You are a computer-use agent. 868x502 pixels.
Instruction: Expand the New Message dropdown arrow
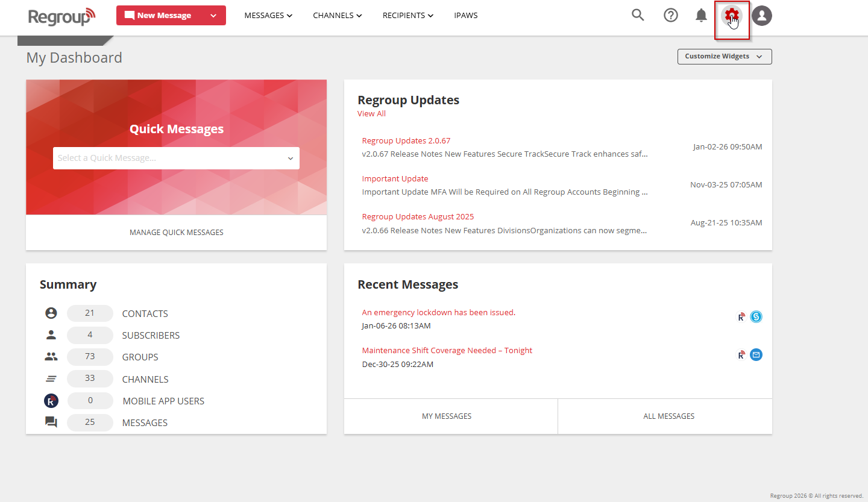[x=213, y=16]
